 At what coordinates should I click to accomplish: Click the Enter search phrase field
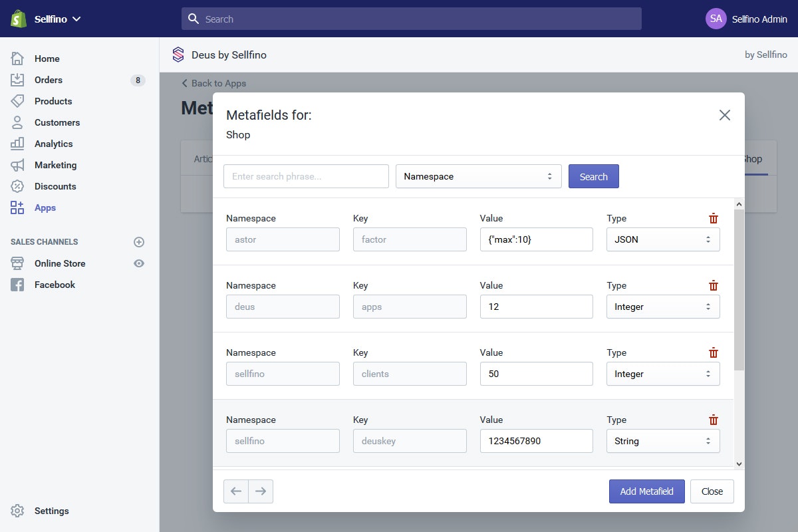click(x=306, y=176)
